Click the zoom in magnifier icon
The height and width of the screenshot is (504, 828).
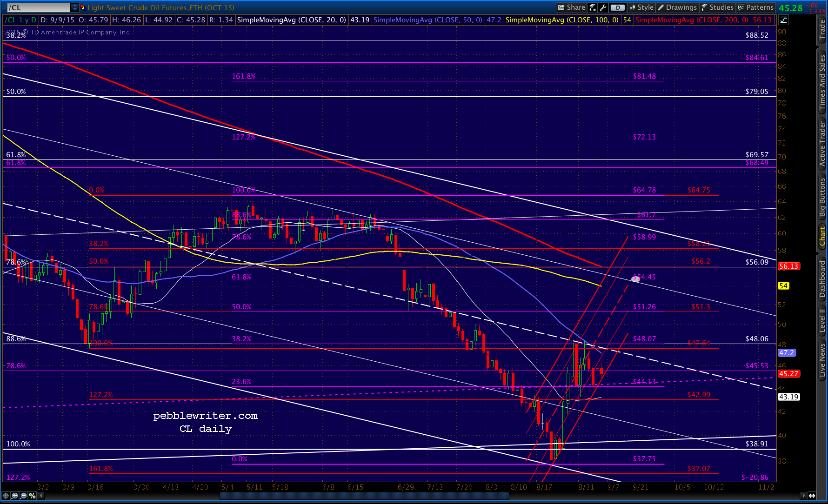pos(14,496)
